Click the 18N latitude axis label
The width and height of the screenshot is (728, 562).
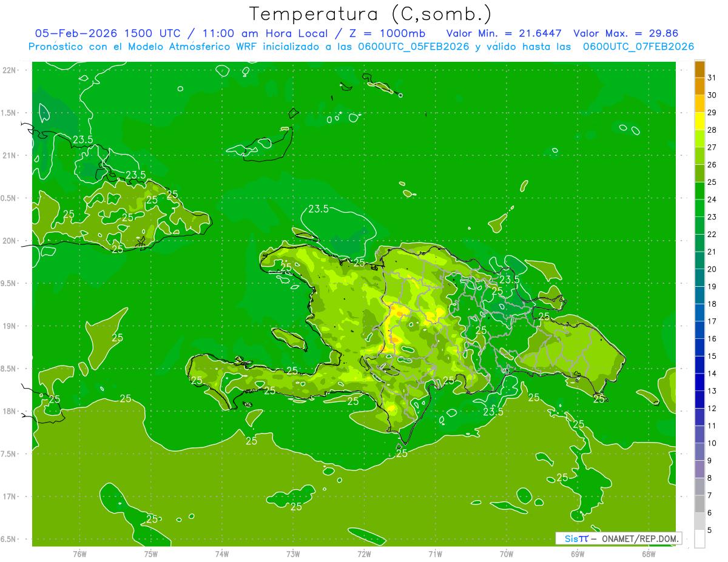coord(10,411)
